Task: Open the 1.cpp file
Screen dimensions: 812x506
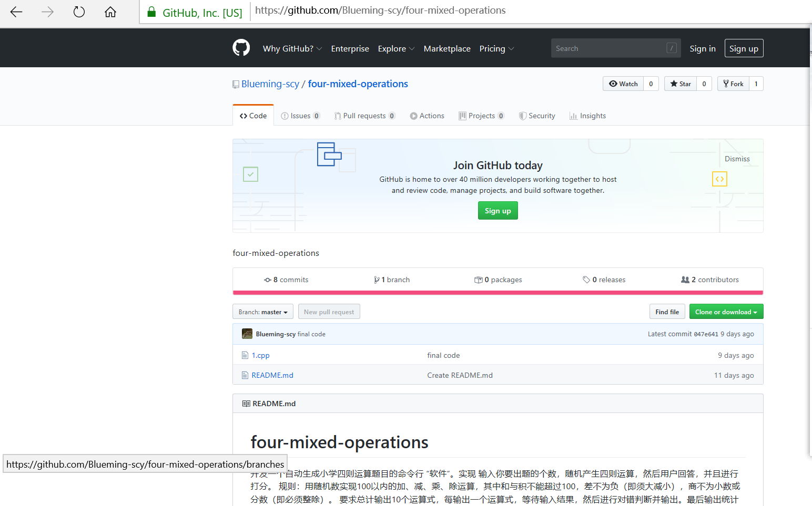Action: click(x=261, y=355)
